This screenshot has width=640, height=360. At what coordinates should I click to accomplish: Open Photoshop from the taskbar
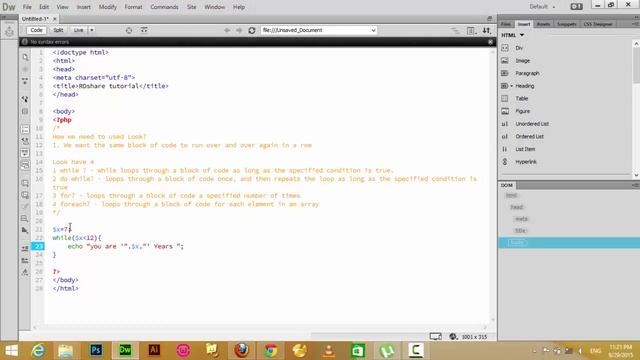[x=96, y=350]
